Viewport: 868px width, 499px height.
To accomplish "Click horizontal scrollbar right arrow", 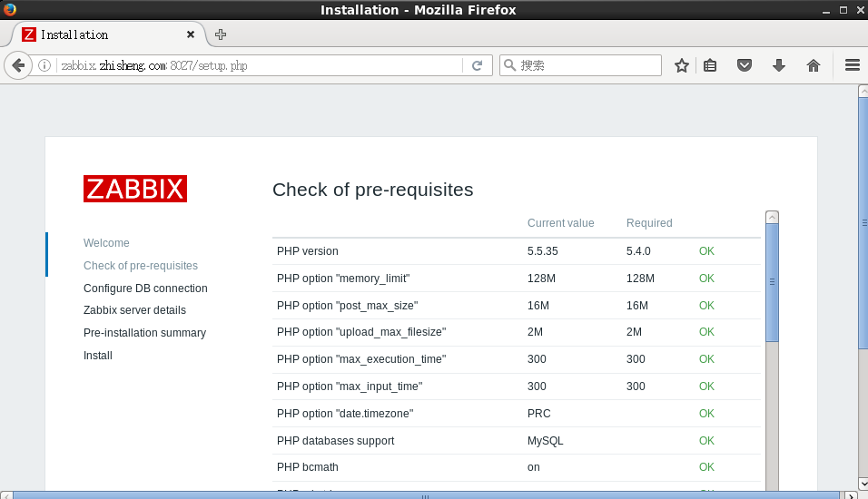I will pos(852,495).
